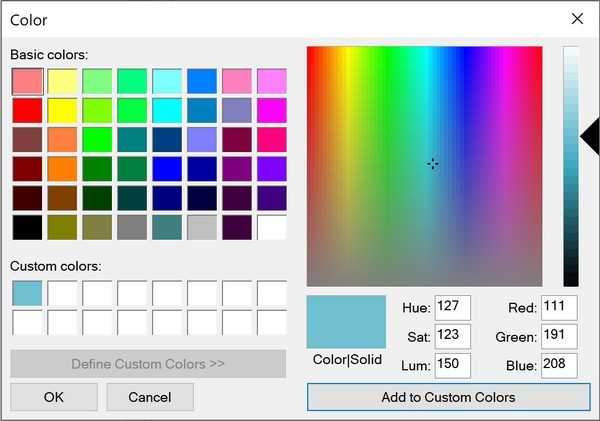
Task: Choose the black basic color swatch
Action: (x=27, y=227)
